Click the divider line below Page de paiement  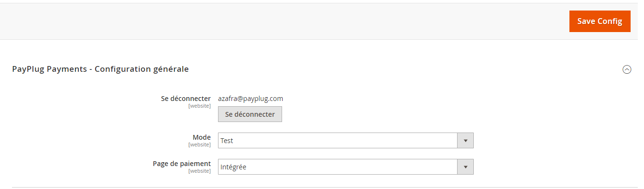click(325, 187)
